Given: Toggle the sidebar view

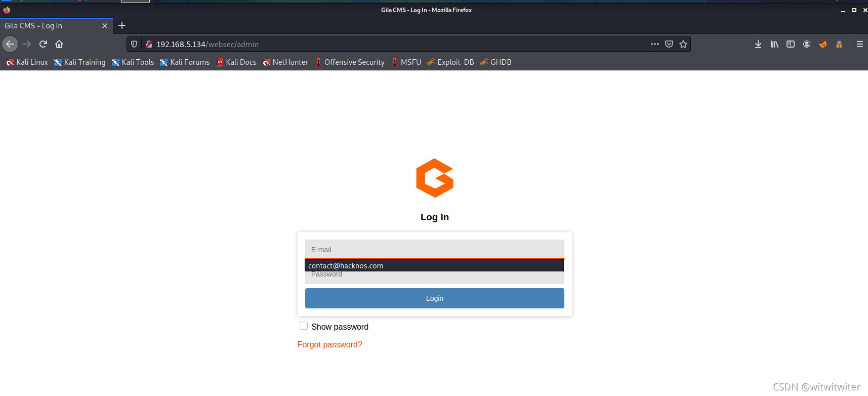Looking at the screenshot, I should (791, 44).
